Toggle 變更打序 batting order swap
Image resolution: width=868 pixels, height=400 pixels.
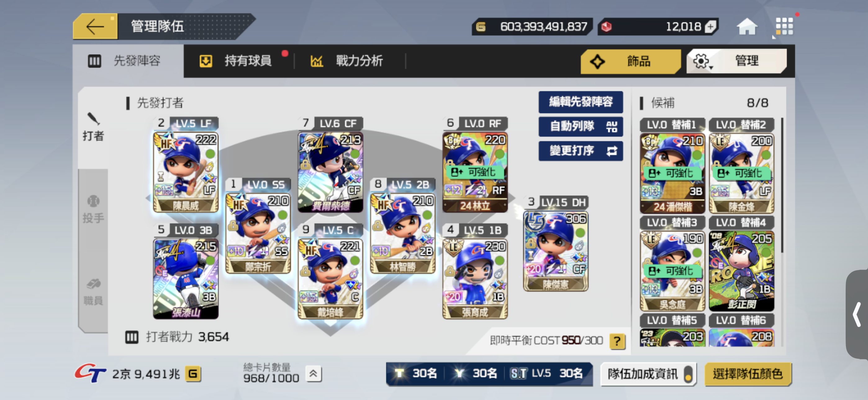pyautogui.click(x=580, y=150)
